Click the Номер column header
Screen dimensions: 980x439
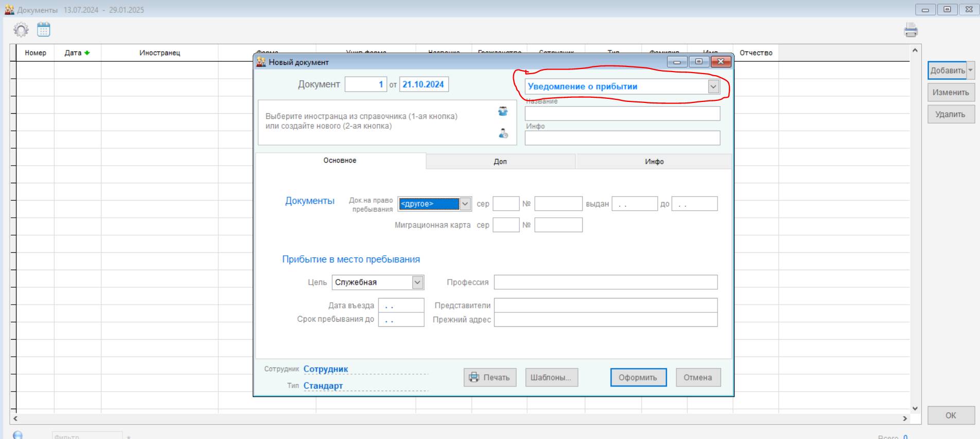point(36,52)
